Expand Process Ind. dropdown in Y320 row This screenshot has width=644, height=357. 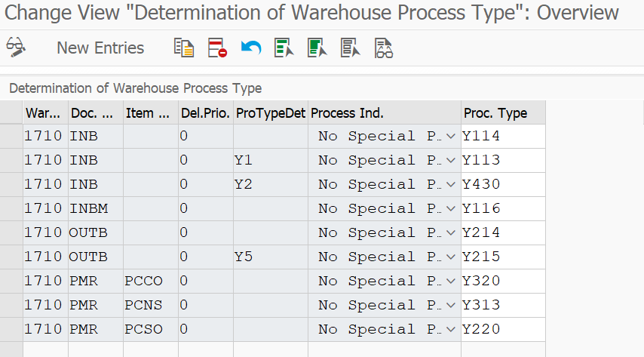tap(450, 281)
